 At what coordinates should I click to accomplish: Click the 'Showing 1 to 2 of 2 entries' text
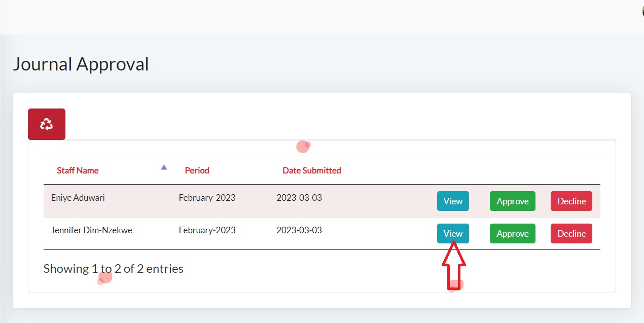point(113,269)
